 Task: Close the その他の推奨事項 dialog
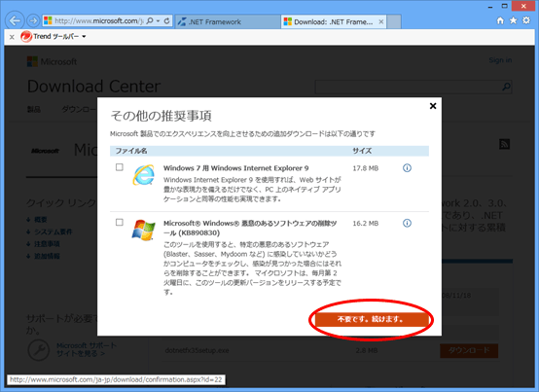(x=433, y=106)
